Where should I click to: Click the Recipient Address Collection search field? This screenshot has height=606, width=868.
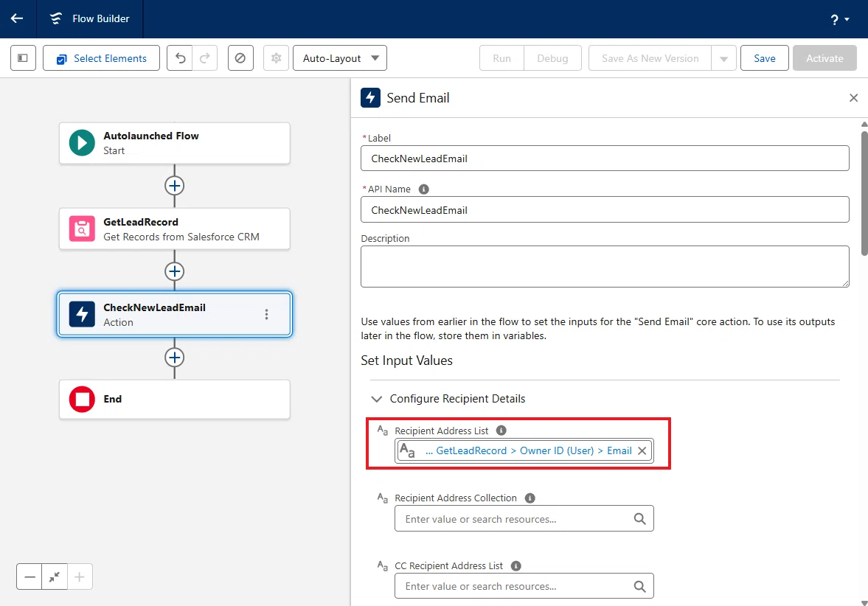click(x=524, y=518)
